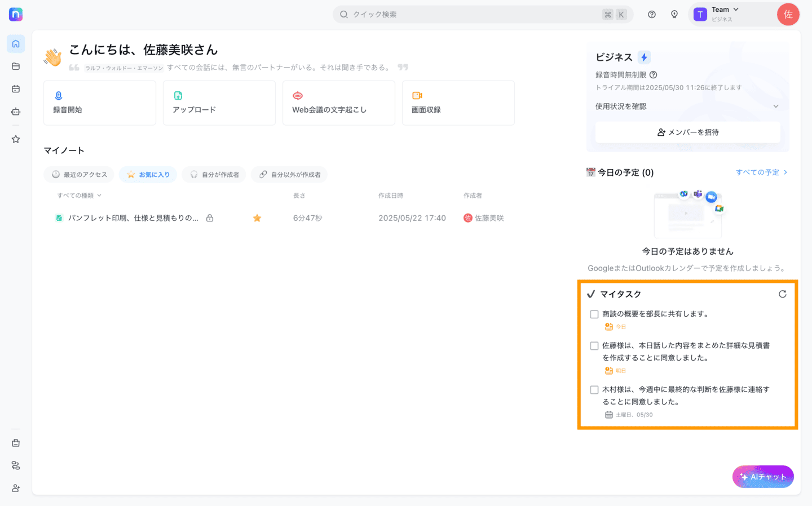
Task: Expand 使用状況を確認 section
Action: point(688,106)
